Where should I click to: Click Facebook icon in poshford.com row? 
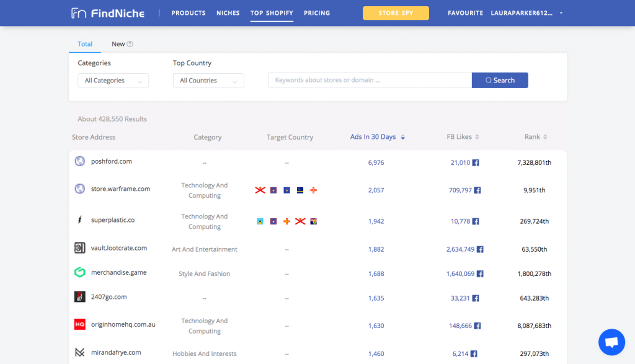coord(476,162)
